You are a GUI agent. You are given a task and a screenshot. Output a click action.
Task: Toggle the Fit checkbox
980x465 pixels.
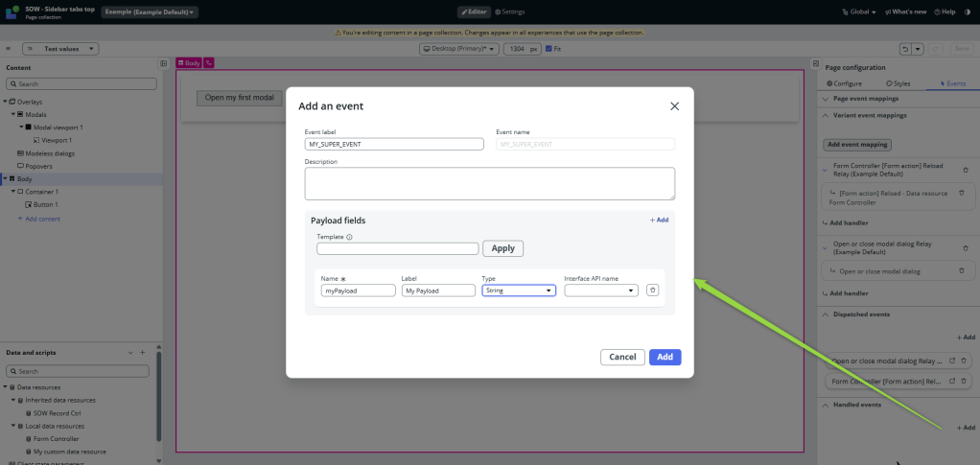pos(548,48)
